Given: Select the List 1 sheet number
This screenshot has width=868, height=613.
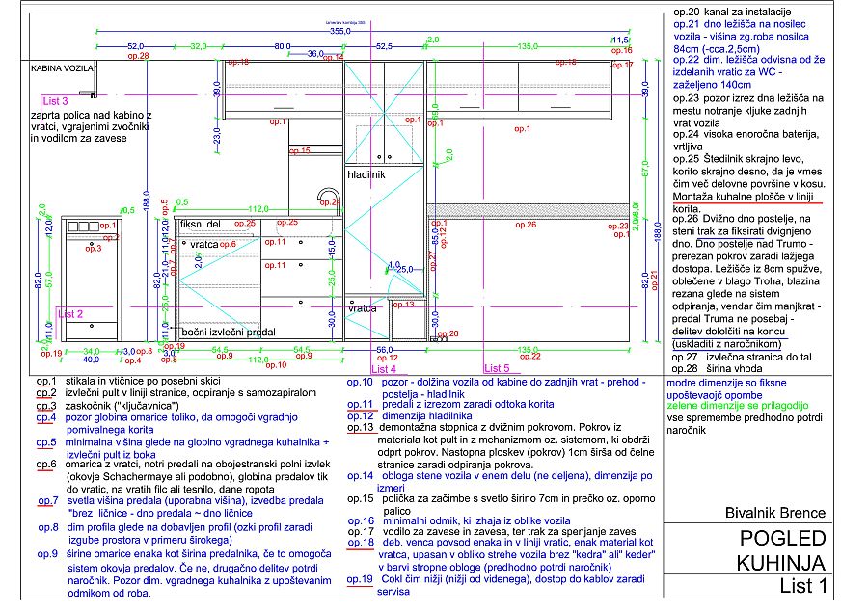Looking at the screenshot, I should pyautogui.click(x=803, y=586).
